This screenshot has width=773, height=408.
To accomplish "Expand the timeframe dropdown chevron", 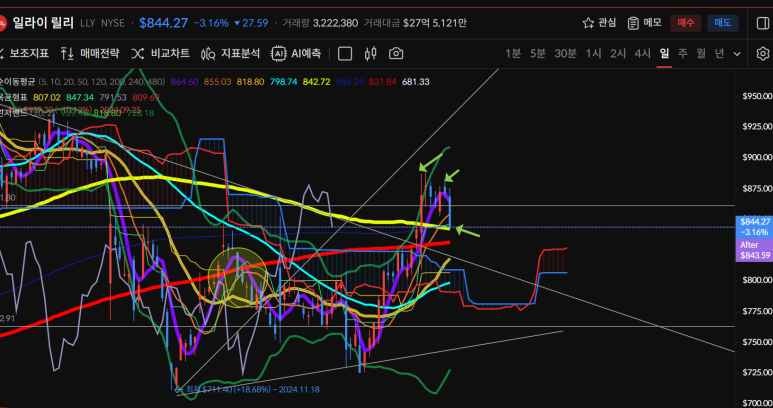I will (x=737, y=54).
